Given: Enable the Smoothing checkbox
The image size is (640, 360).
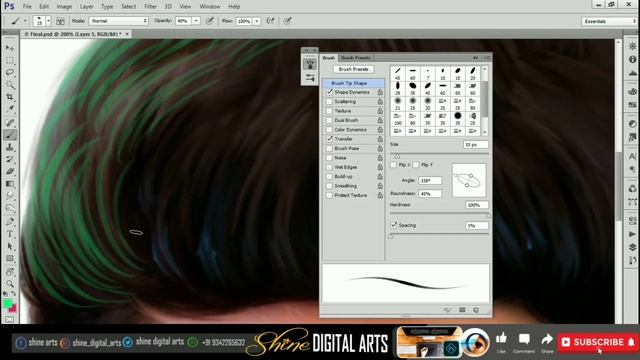Looking at the screenshot, I should tap(329, 186).
